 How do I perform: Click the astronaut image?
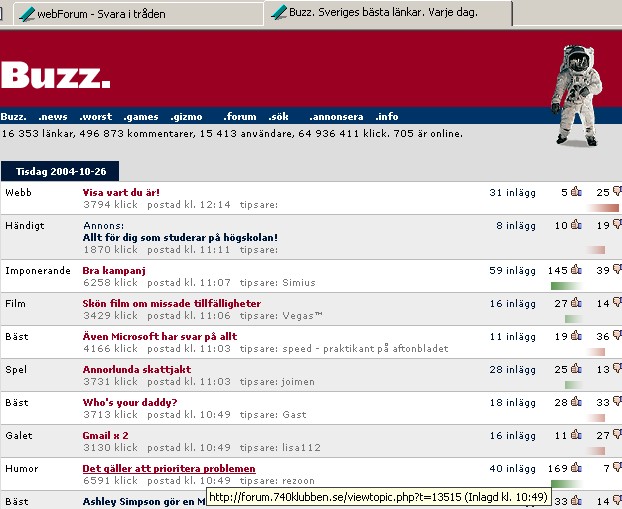(576, 95)
